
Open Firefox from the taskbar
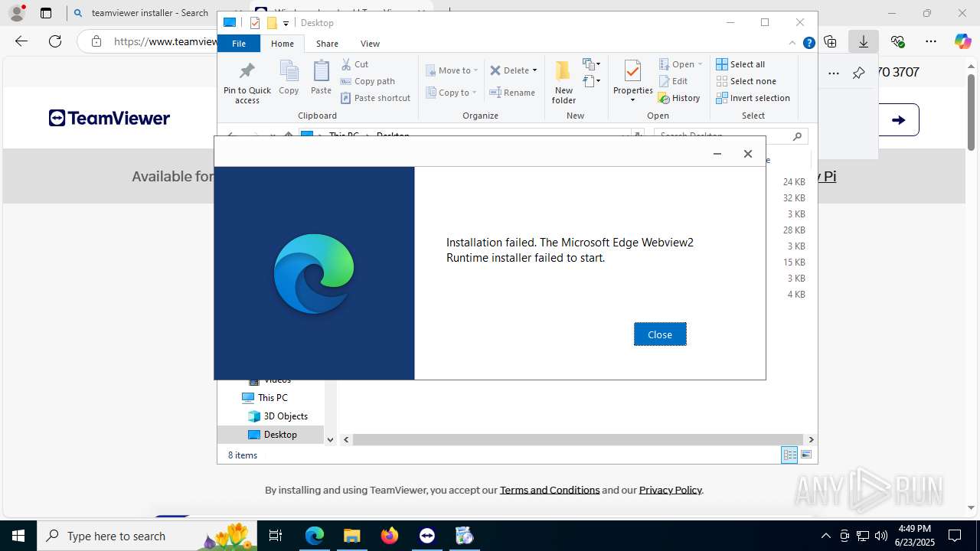tap(390, 536)
